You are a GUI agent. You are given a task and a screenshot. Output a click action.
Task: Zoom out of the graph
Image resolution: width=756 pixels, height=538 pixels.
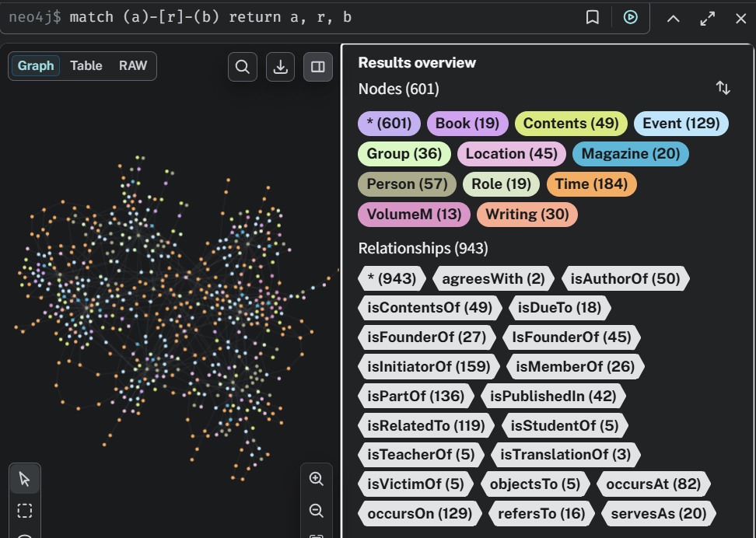pos(317,511)
